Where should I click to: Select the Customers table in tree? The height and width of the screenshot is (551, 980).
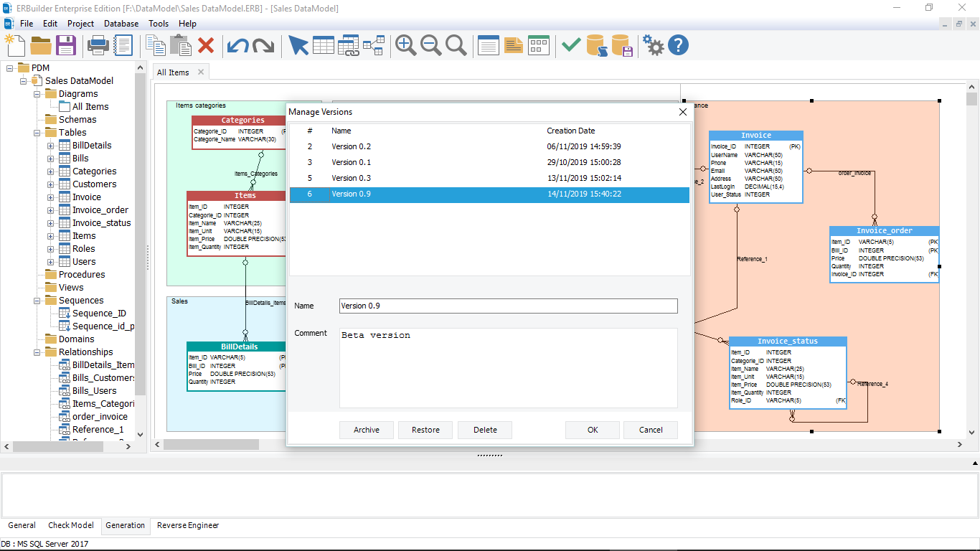pyautogui.click(x=94, y=184)
